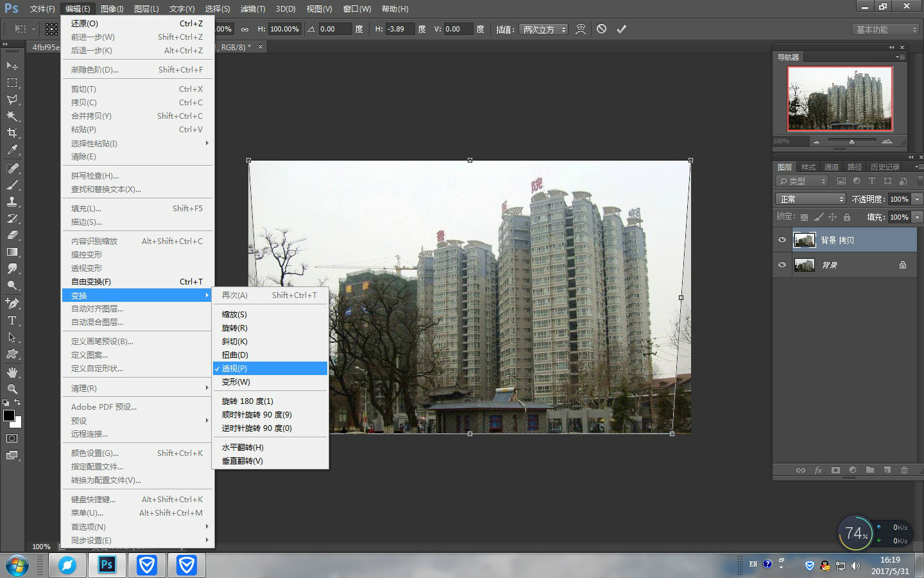Click the Create new layer icon
Image resolution: width=924 pixels, height=578 pixels.
887,469
